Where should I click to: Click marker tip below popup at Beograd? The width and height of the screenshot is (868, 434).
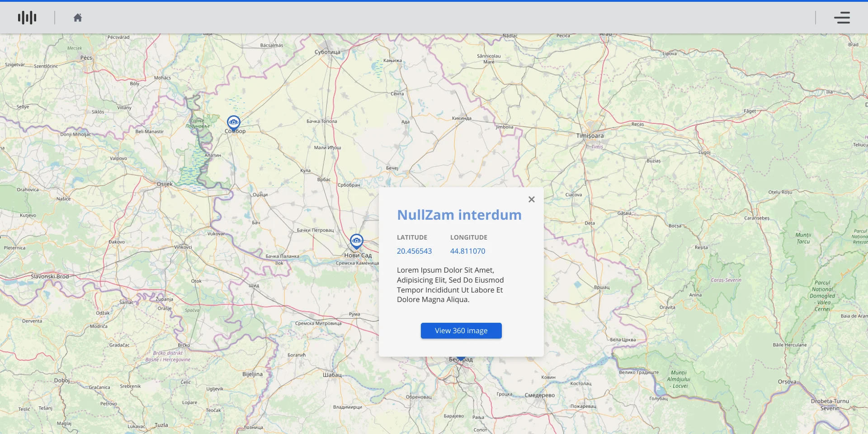pos(461,359)
